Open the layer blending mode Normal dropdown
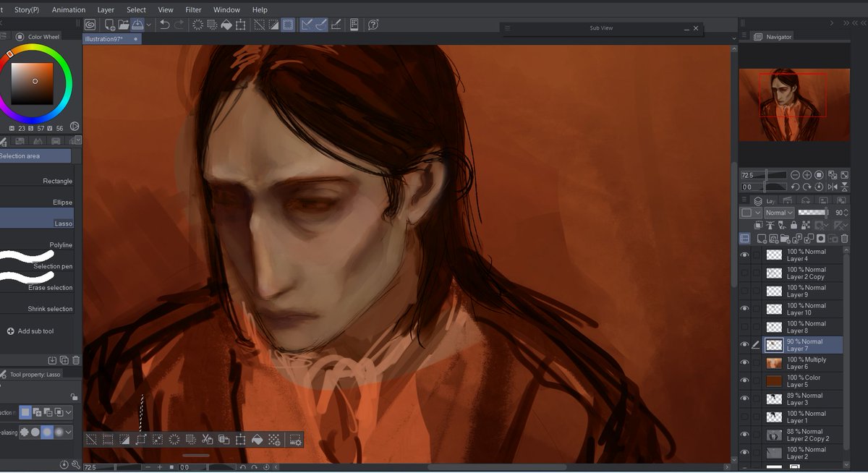Image resolution: width=868 pixels, height=473 pixels. click(x=779, y=213)
